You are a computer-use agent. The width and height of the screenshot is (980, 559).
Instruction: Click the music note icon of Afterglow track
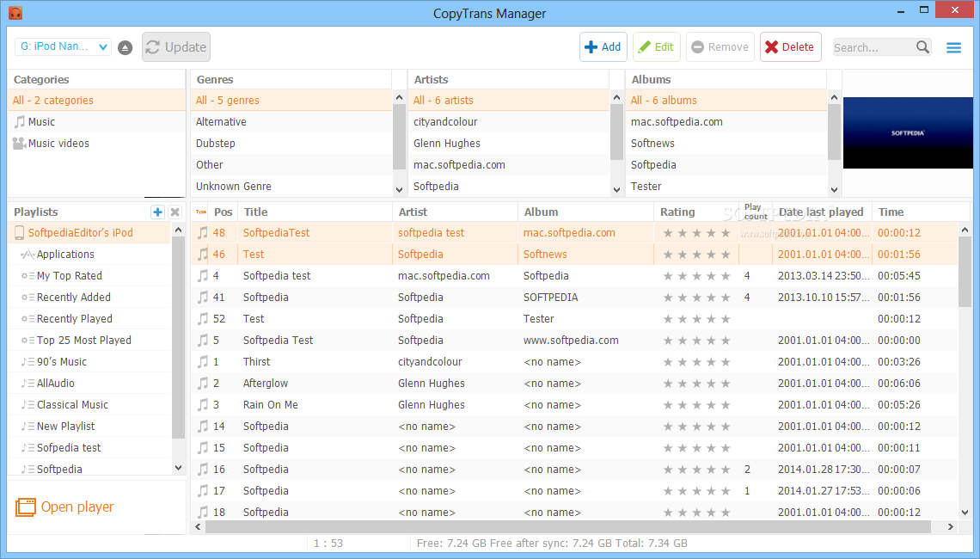click(203, 384)
